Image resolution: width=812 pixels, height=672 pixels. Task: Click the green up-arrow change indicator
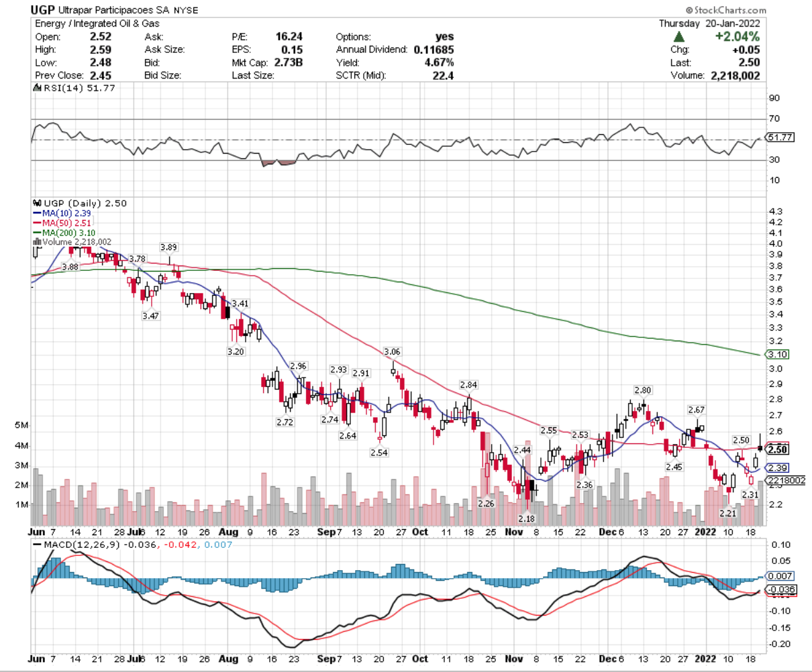click(x=679, y=37)
